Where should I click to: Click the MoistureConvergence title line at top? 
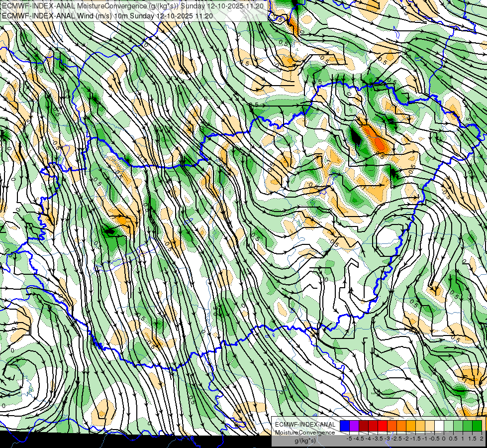(133, 6)
